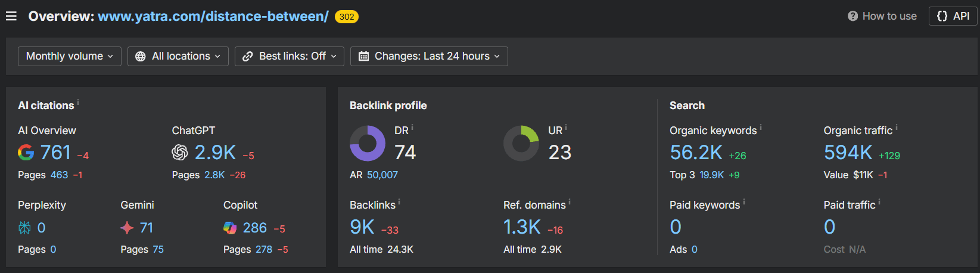Click the Backlink profile heading

click(x=388, y=106)
